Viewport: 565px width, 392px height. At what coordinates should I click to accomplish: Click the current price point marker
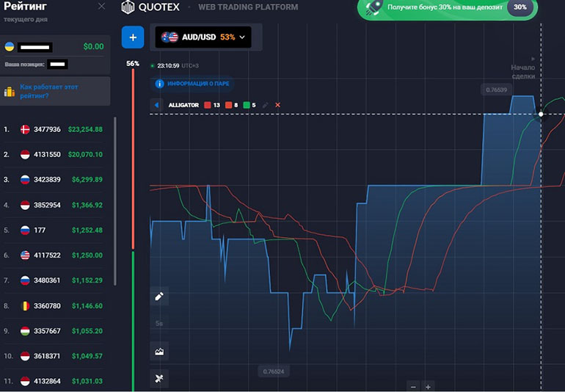[541, 114]
